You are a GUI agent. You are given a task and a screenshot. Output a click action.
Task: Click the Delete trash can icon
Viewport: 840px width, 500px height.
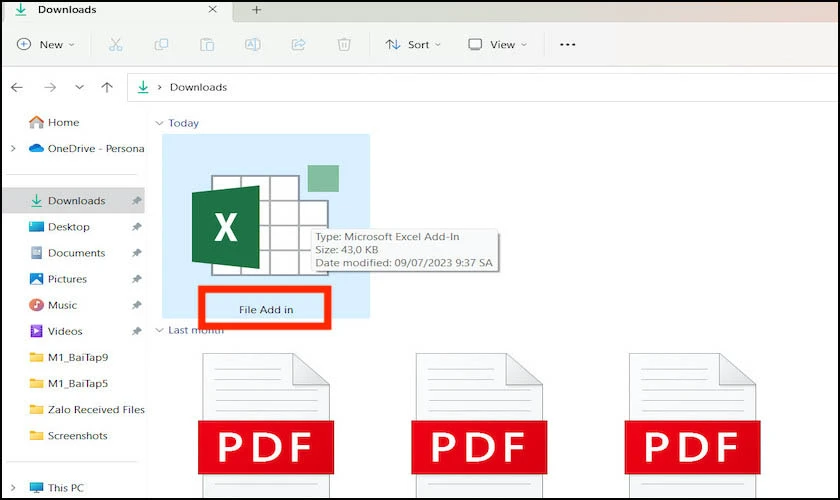(x=344, y=44)
